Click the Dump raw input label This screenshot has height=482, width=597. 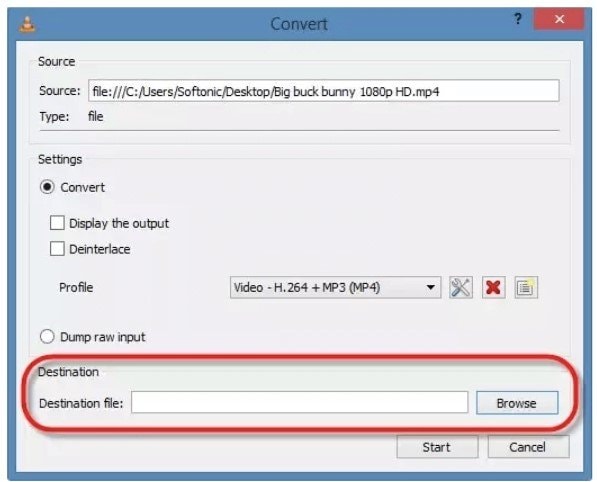[103, 337]
